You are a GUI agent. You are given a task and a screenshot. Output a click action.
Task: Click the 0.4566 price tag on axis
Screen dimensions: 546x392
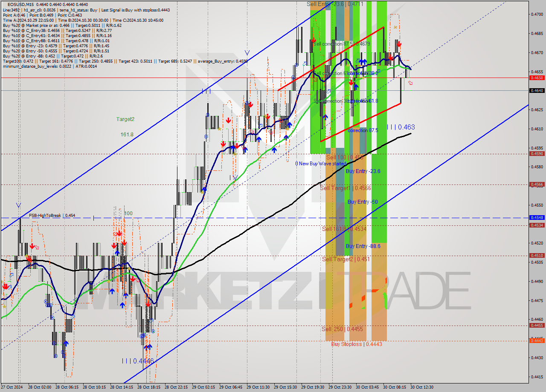(536, 184)
